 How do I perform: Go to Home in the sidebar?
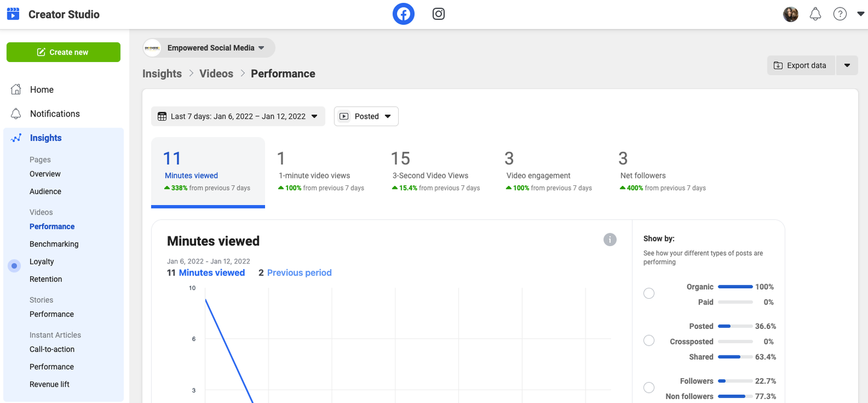click(42, 90)
